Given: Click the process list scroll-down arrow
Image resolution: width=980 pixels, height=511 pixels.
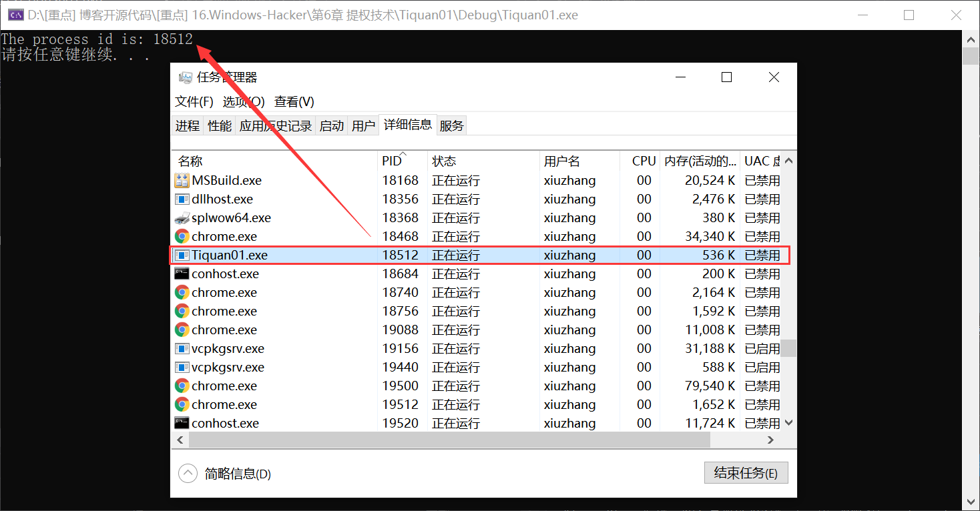Looking at the screenshot, I should tap(789, 422).
